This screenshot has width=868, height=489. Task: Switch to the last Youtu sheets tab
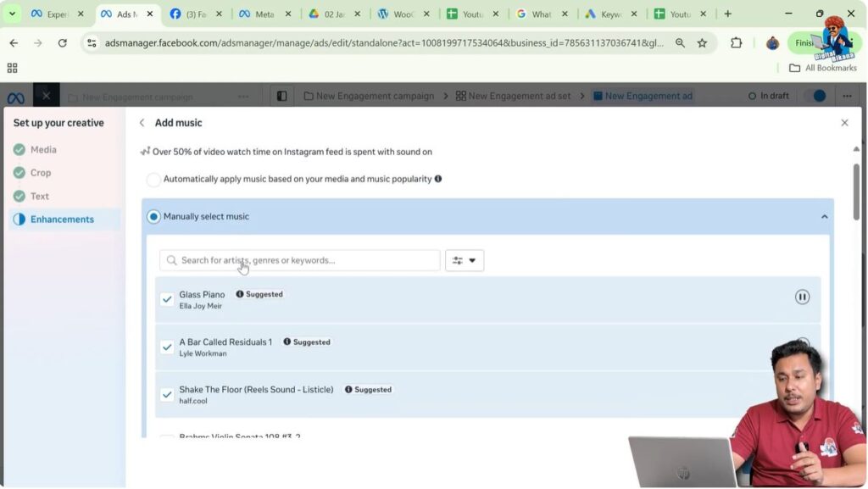click(x=680, y=14)
